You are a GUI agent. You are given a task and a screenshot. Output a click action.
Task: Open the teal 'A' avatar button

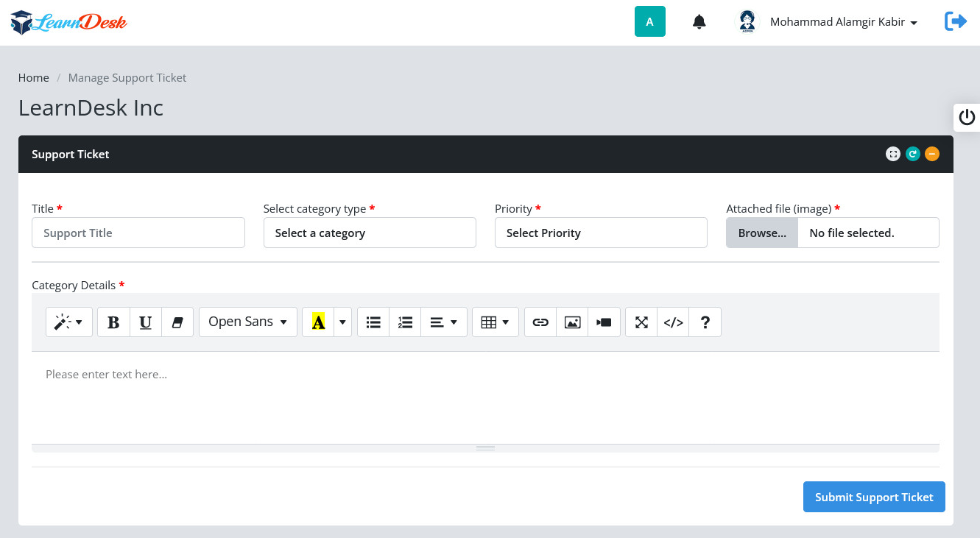(650, 21)
